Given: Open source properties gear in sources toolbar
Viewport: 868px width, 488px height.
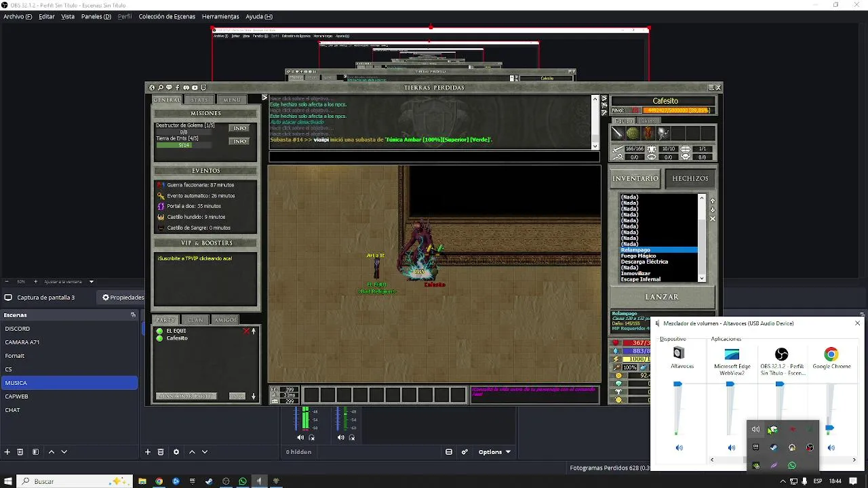Looking at the screenshot, I should (x=176, y=452).
